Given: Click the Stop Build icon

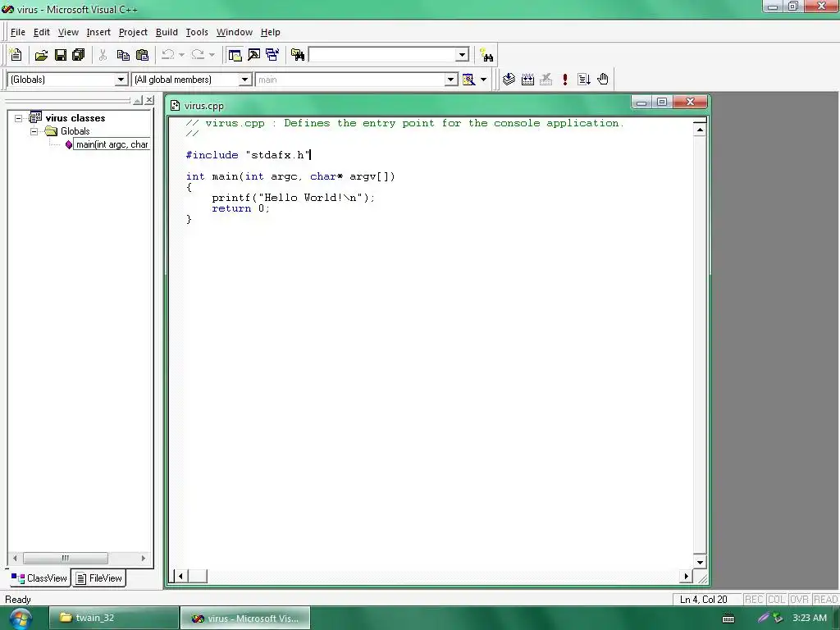Looking at the screenshot, I should (546, 80).
